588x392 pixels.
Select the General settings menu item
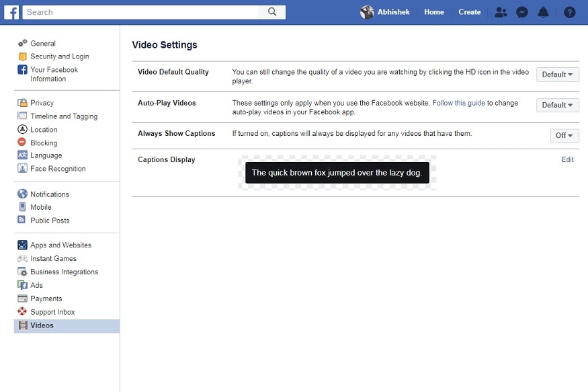point(43,44)
